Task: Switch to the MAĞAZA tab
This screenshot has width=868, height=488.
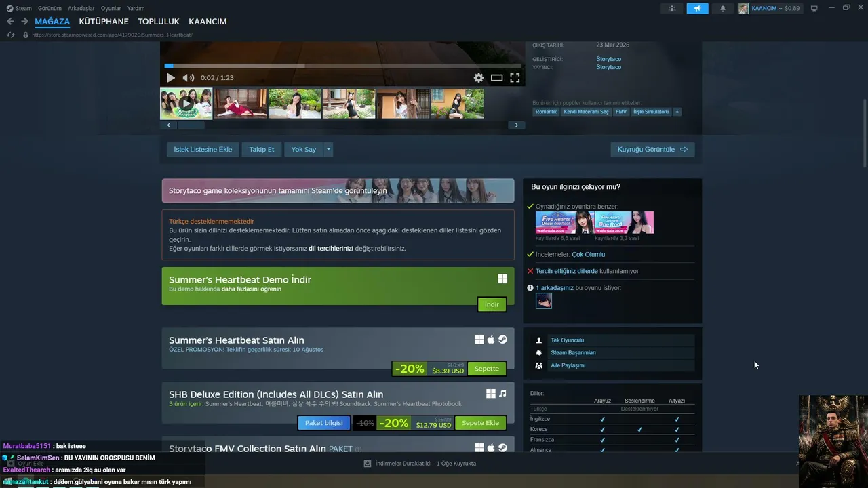Action: pyautogui.click(x=52, y=22)
